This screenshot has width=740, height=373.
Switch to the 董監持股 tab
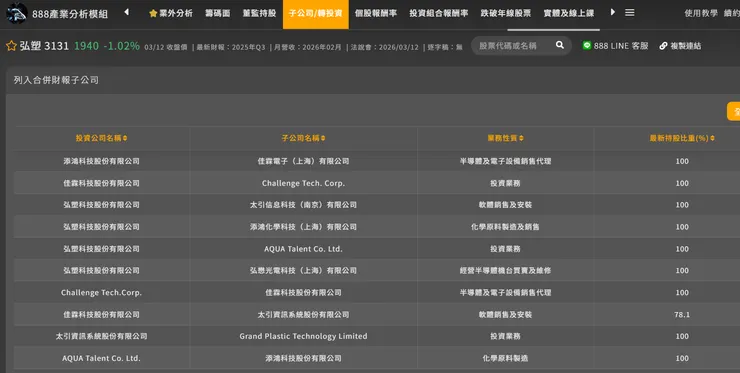click(x=259, y=13)
